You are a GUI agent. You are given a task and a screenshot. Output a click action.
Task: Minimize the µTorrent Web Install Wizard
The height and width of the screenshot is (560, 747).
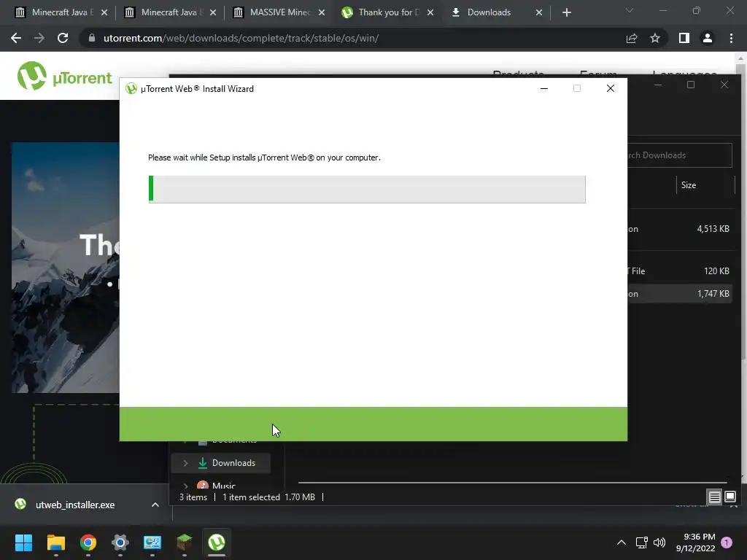click(544, 88)
